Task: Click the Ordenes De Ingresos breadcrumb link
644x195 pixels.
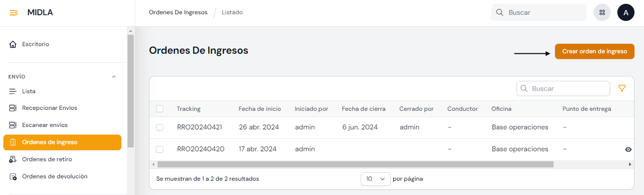Action: coord(178,12)
